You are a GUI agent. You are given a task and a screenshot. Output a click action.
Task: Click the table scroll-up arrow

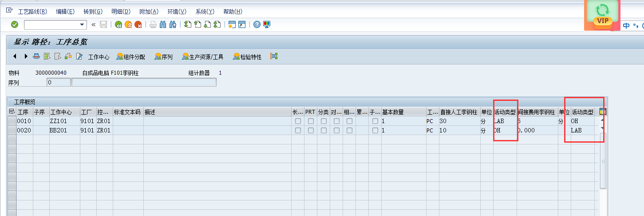tap(602, 120)
